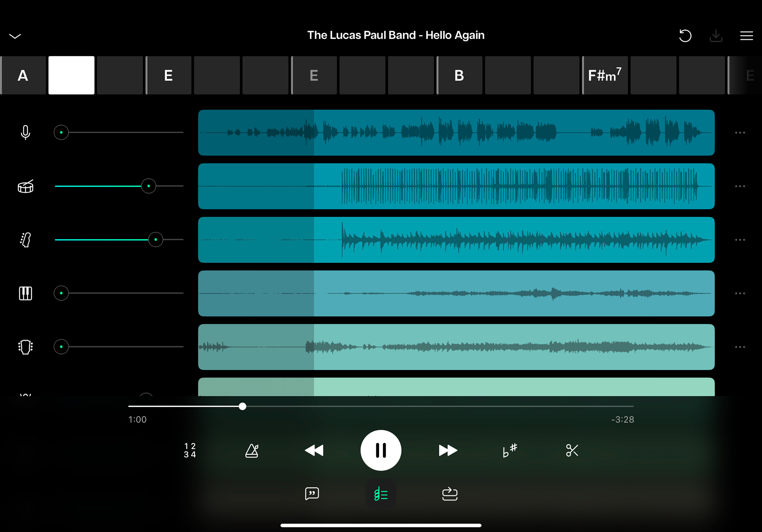Open the hamburger menu
The width and height of the screenshot is (762, 532).
pos(746,36)
